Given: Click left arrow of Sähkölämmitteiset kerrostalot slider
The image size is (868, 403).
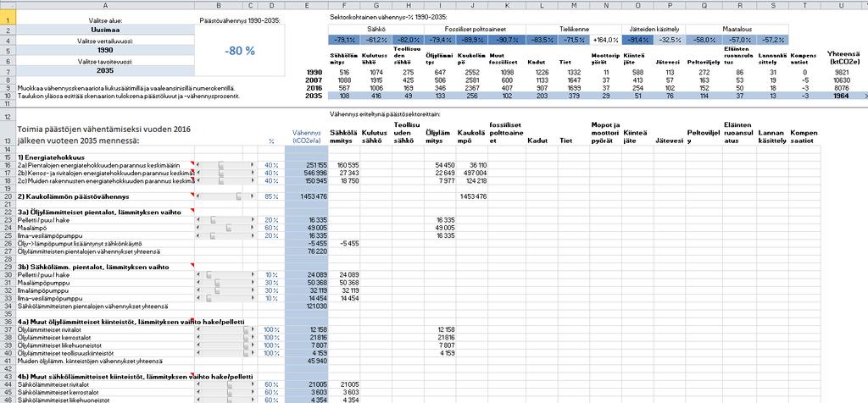Looking at the screenshot, I should tap(198, 392).
